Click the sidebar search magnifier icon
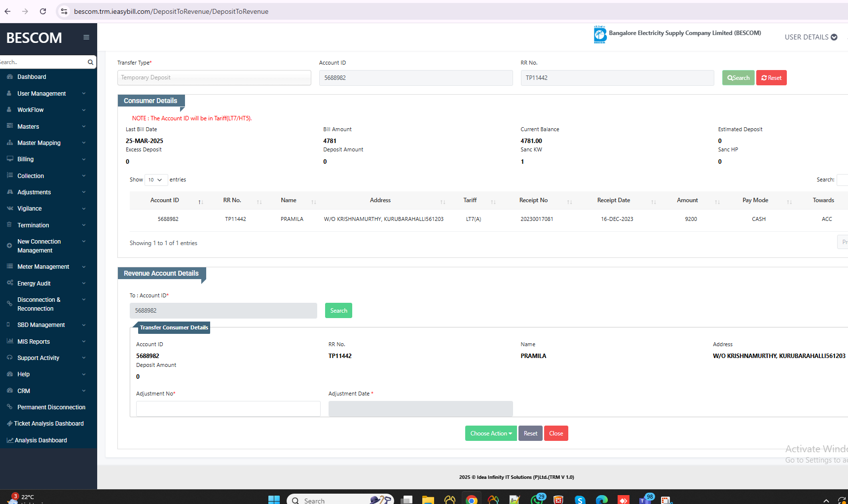 90,62
